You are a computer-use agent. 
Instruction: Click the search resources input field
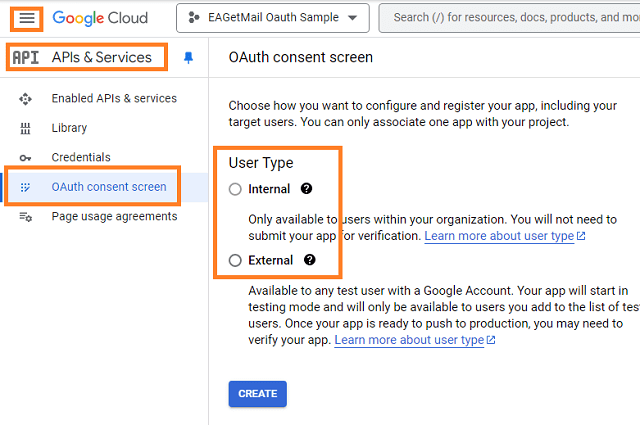(509, 18)
